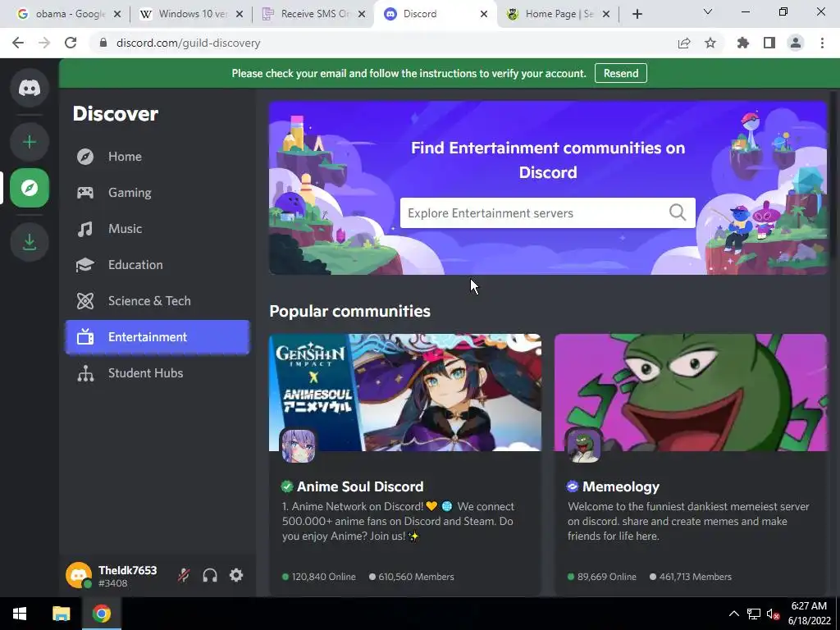
Task: Click the atom icon beside Science & Tech
Action: 85,300
